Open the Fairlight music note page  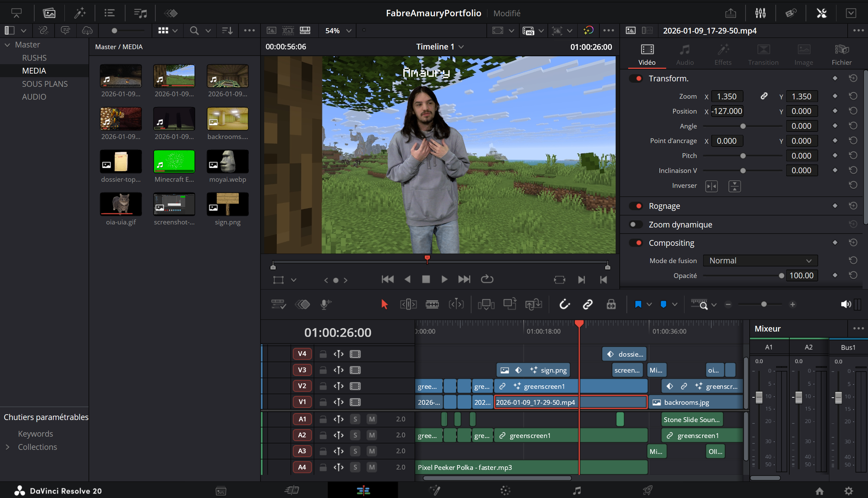(x=577, y=491)
